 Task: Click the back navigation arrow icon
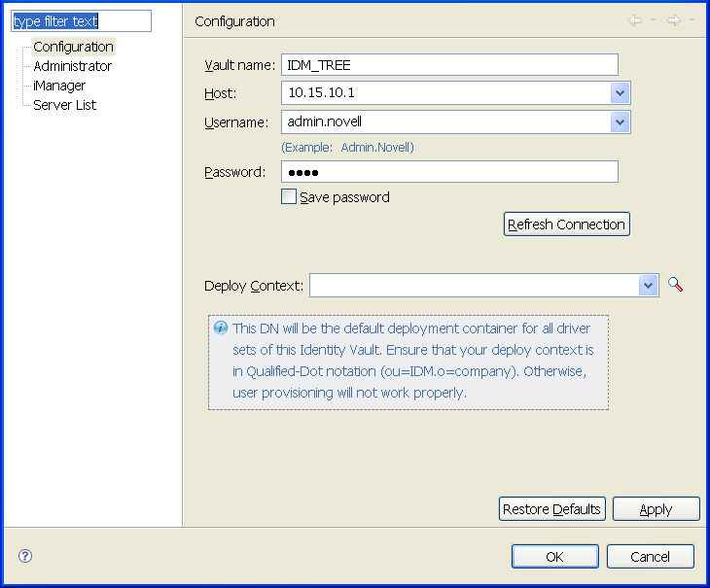635,20
